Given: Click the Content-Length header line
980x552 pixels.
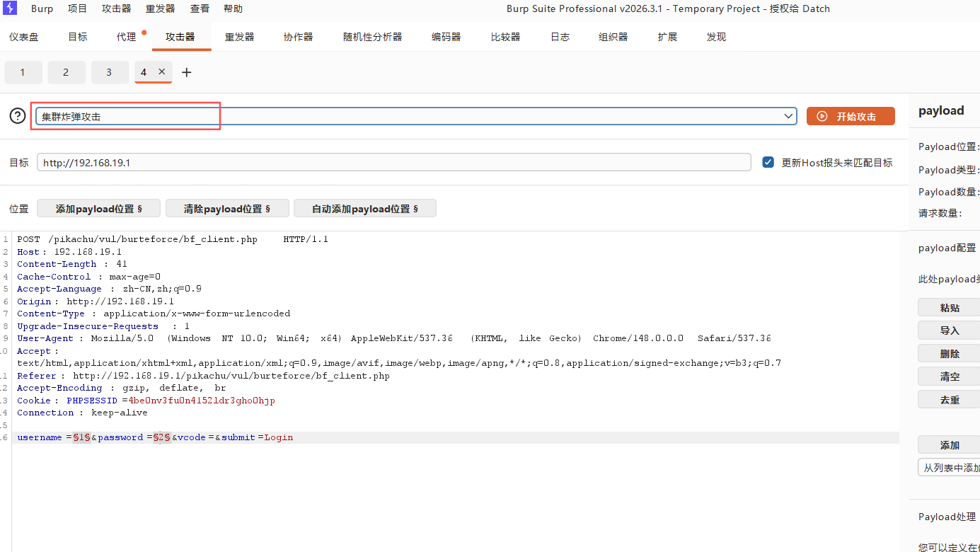Looking at the screenshot, I should tap(72, 264).
